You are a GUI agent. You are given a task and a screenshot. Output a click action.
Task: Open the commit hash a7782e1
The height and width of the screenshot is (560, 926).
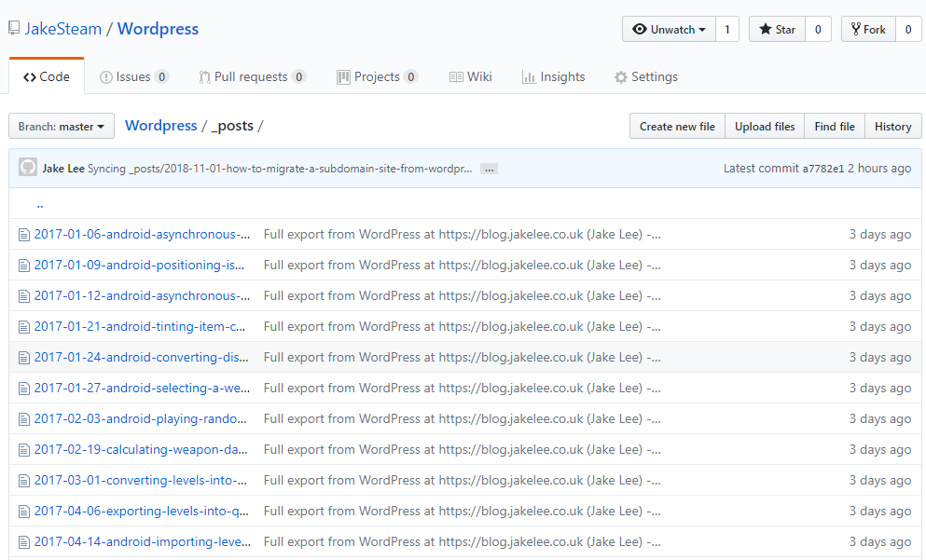tap(822, 169)
